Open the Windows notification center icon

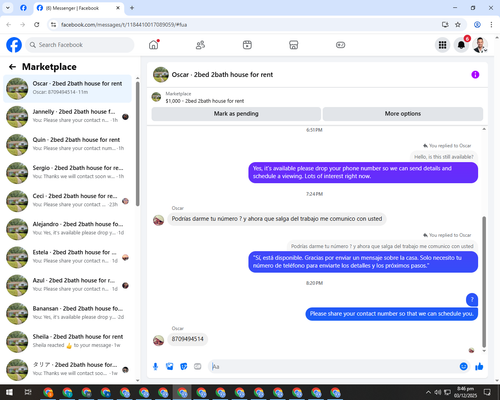[487, 392]
